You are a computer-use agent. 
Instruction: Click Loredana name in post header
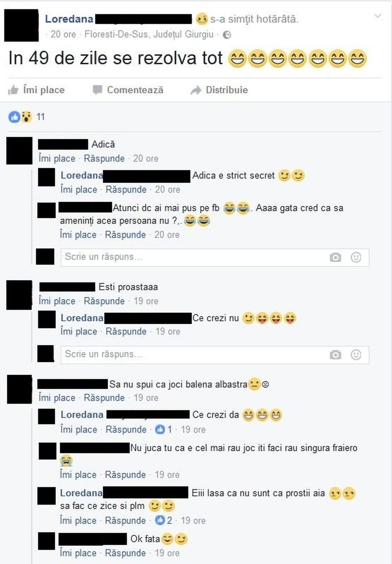point(69,19)
